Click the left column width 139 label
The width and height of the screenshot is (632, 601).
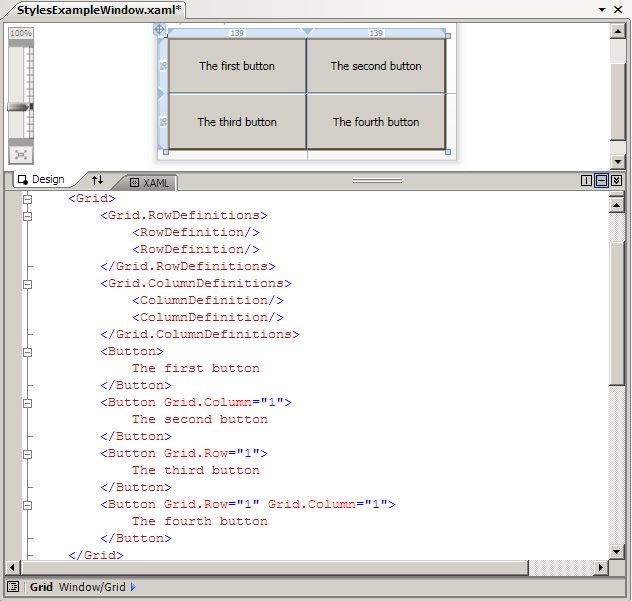(x=237, y=33)
